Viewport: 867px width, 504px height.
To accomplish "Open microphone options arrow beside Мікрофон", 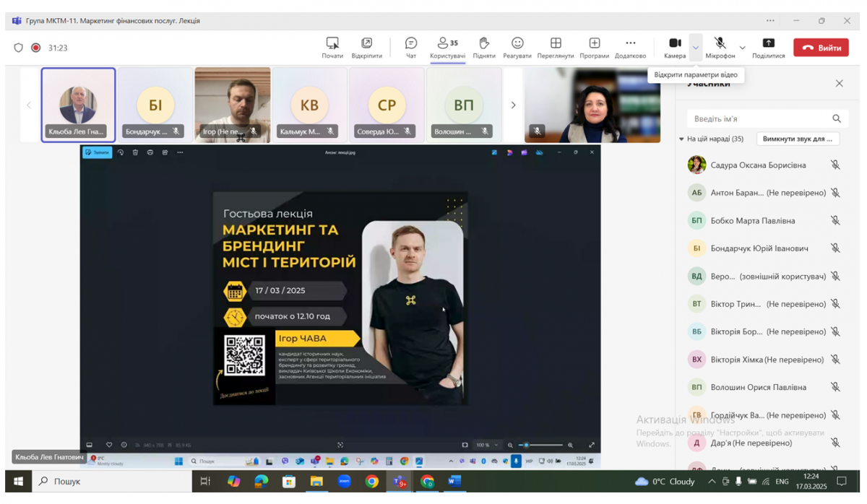I will coord(742,48).
